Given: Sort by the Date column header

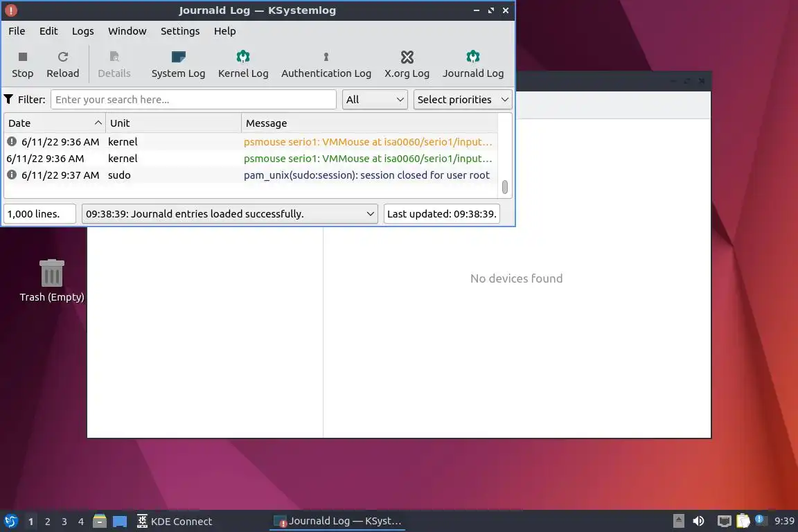Looking at the screenshot, I should tap(55, 123).
